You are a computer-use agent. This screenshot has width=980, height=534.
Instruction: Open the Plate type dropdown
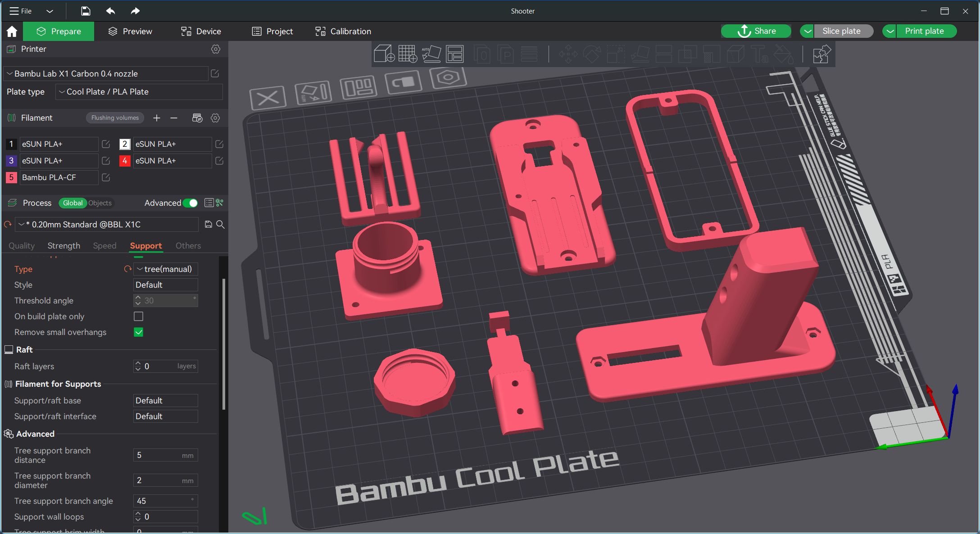coord(139,92)
